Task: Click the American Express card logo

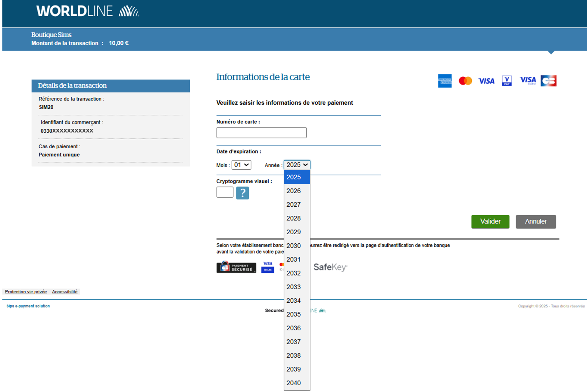Action: pos(445,81)
